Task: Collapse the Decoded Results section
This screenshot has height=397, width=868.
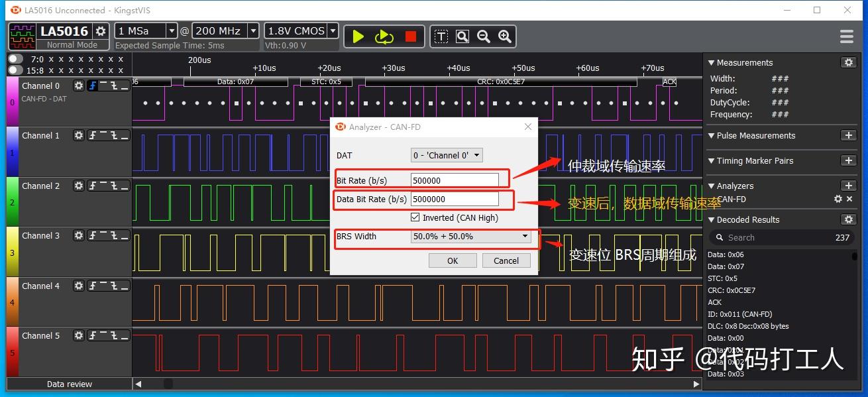Action: pos(712,219)
